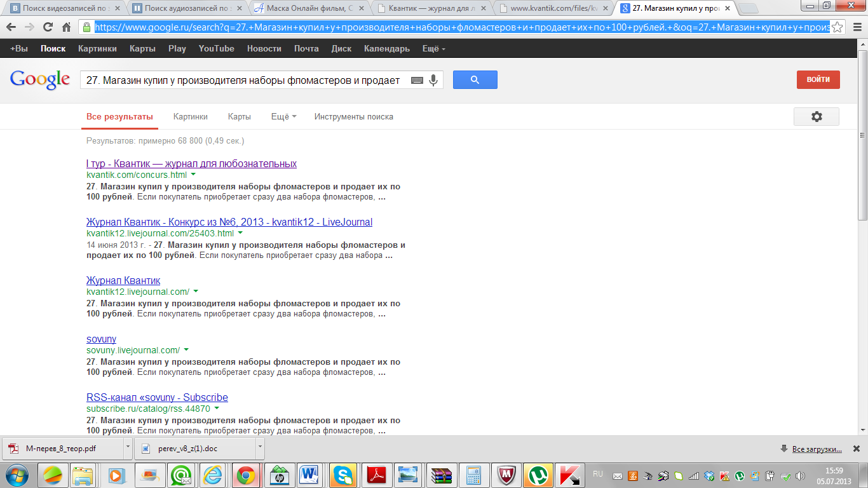Open WinRAR from the taskbar
Image resolution: width=868 pixels, height=488 pixels.
pyautogui.click(x=441, y=475)
